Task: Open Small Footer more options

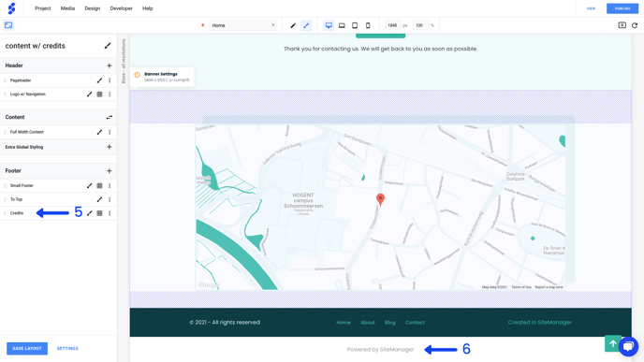Action: (110, 185)
